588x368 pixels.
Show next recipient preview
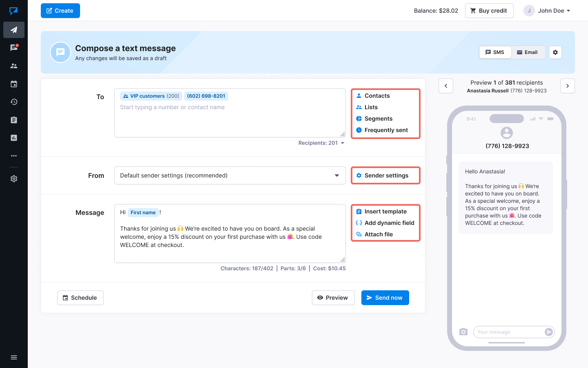tap(567, 86)
